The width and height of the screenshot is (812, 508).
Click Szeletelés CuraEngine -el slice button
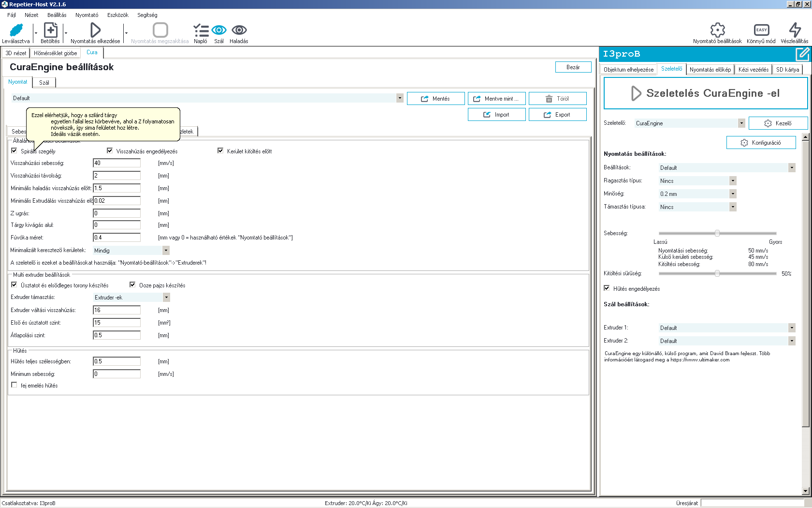click(706, 93)
